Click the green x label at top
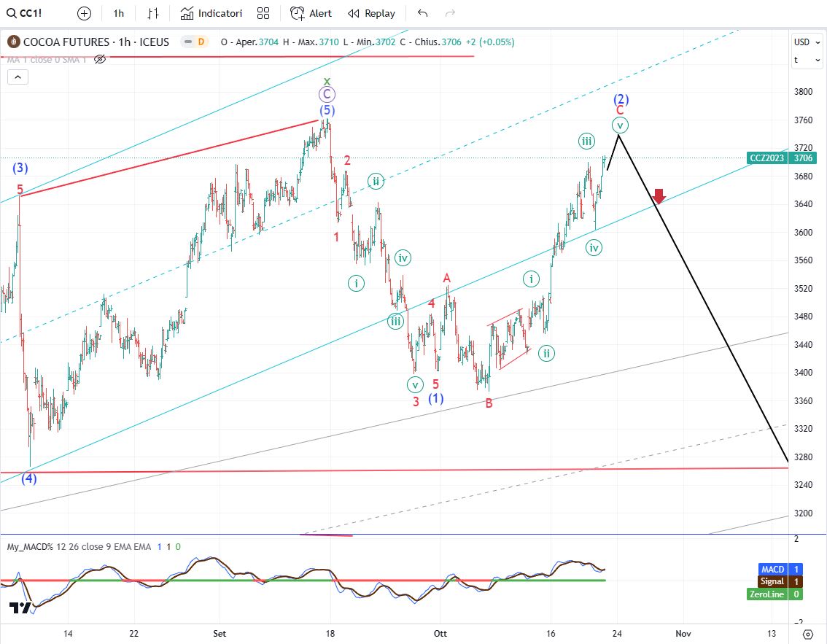Screen dimensions: 827x644 pos(327,81)
